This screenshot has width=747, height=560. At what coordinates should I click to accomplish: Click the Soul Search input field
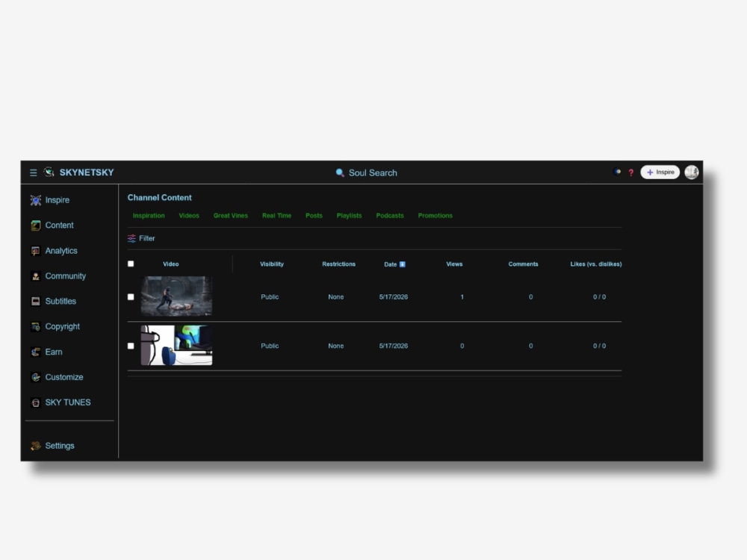click(373, 173)
